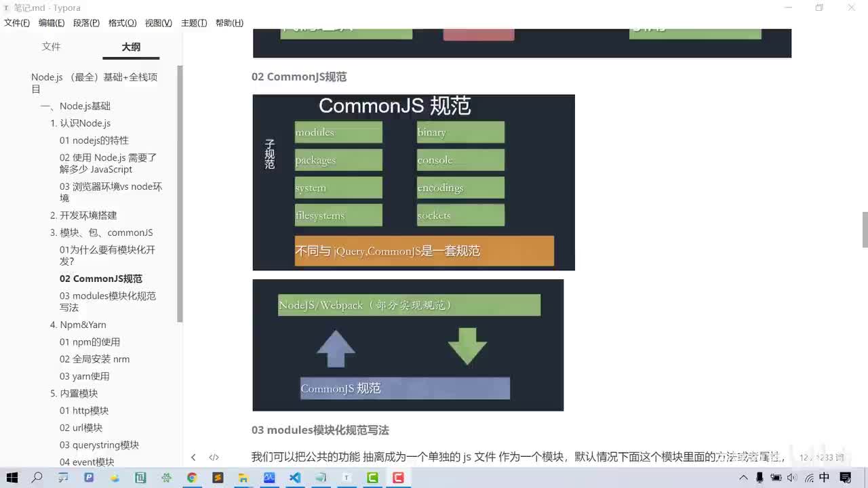Jump to 2. 开发环境搭建 in outline

tap(83, 216)
